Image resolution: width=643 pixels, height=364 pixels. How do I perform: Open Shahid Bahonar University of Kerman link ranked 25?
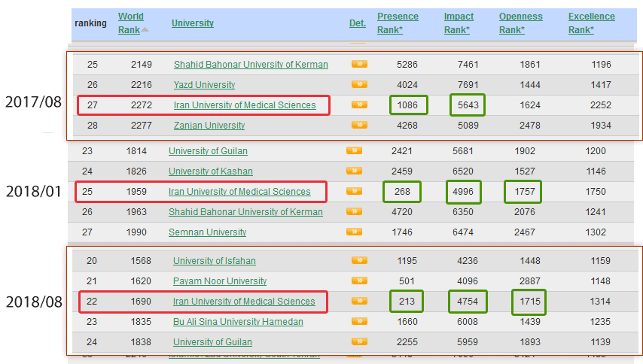coord(251,65)
